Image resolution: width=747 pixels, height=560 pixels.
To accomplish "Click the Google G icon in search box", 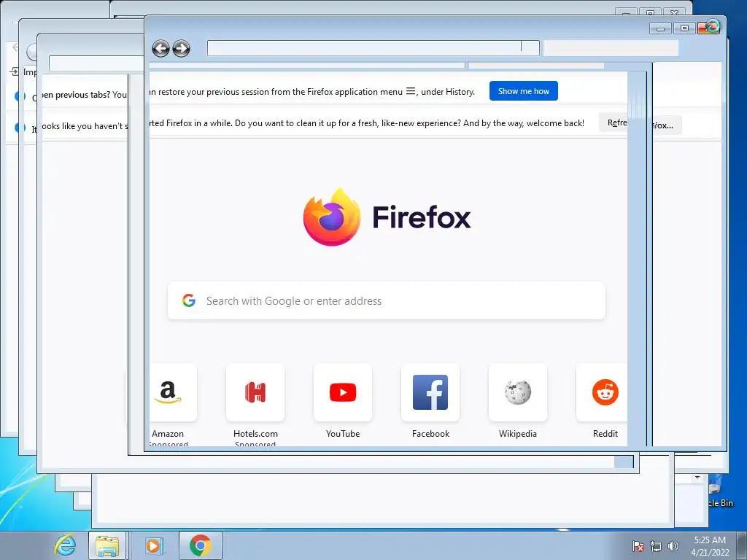I will coord(189,300).
